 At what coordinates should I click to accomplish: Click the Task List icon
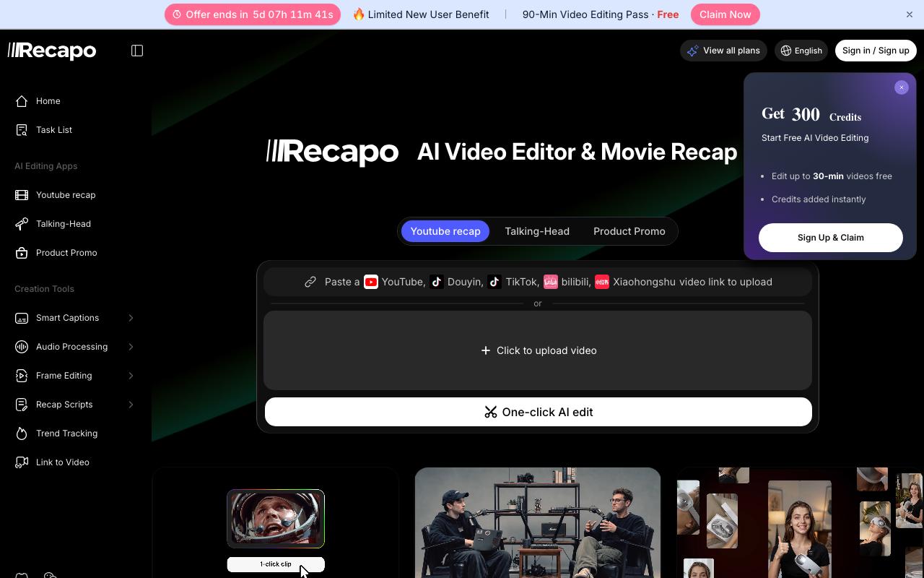(x=22, y=130)
